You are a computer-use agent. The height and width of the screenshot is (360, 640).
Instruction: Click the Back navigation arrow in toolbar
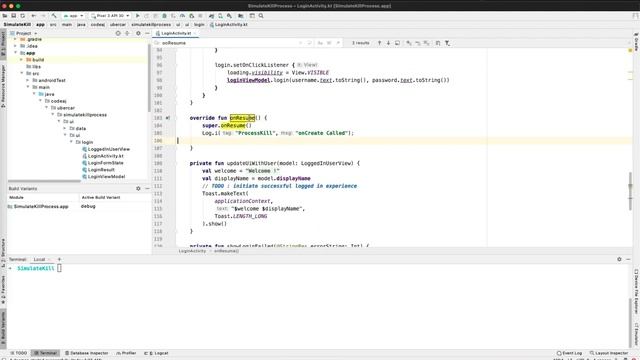pos(34,16)
